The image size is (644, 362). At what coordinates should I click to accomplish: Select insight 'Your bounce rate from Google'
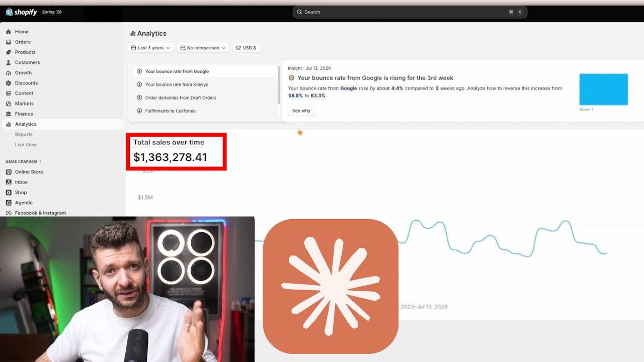(x=206, y=71)
